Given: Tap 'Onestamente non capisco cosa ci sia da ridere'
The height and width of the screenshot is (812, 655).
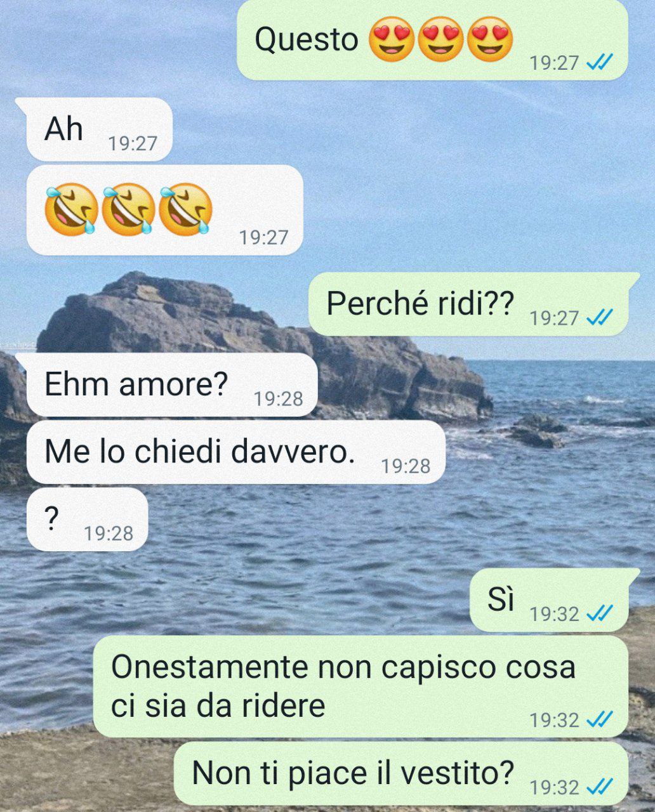Looking at the screenshot, I should click(x=361, y=687).
